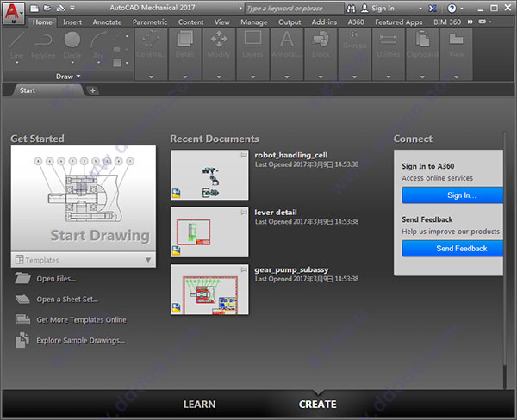Expand the Sign In title bar dropdown
Viewport: 517px width, 420px height.
(x=420, y=9)
